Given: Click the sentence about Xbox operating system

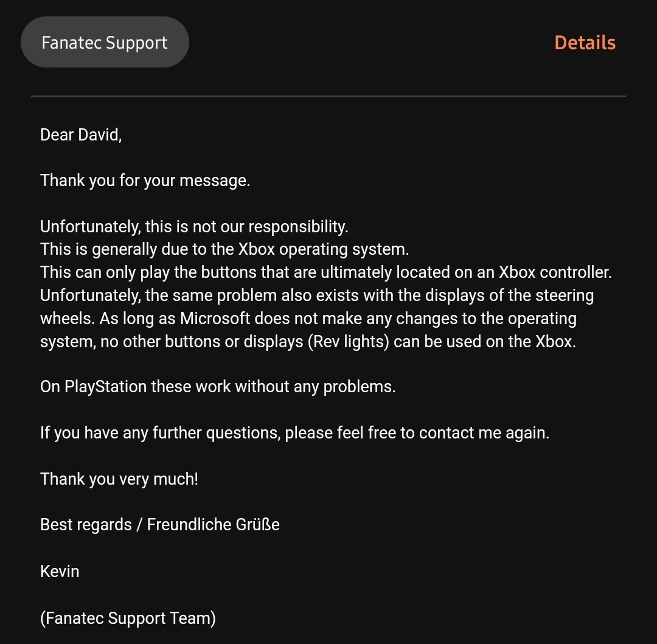Looking at the screenshot, I should tap(224, 249).
